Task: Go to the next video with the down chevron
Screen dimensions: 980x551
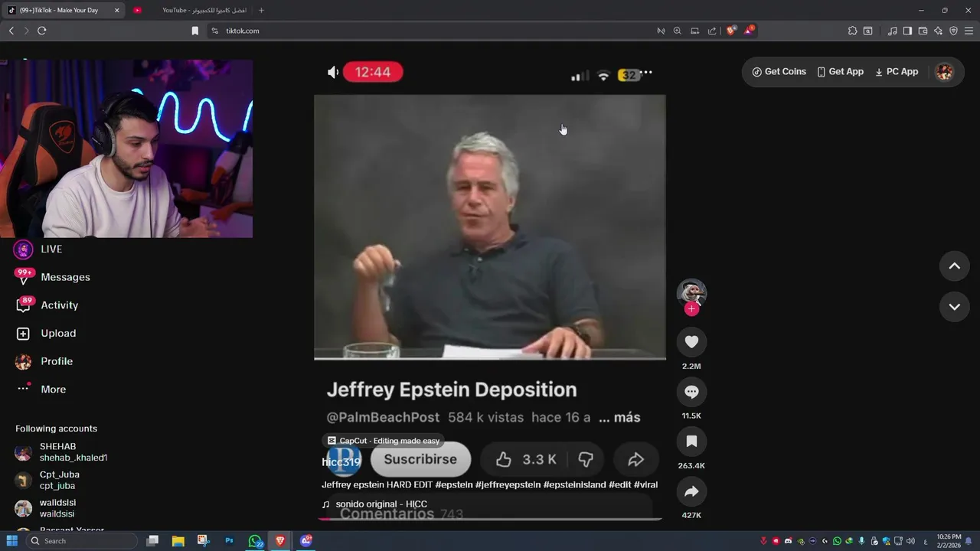Action: click(954, 307)
